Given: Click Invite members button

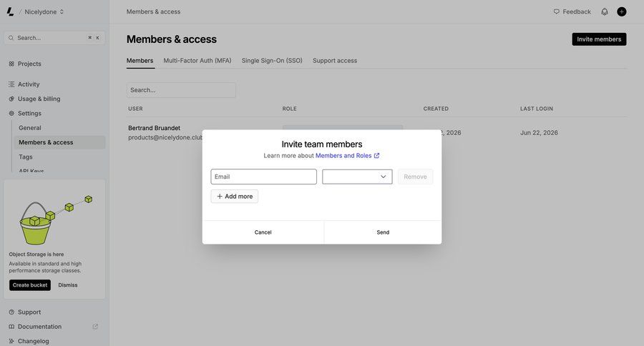Looking at the screenshot, I should [x=599, y=39].
